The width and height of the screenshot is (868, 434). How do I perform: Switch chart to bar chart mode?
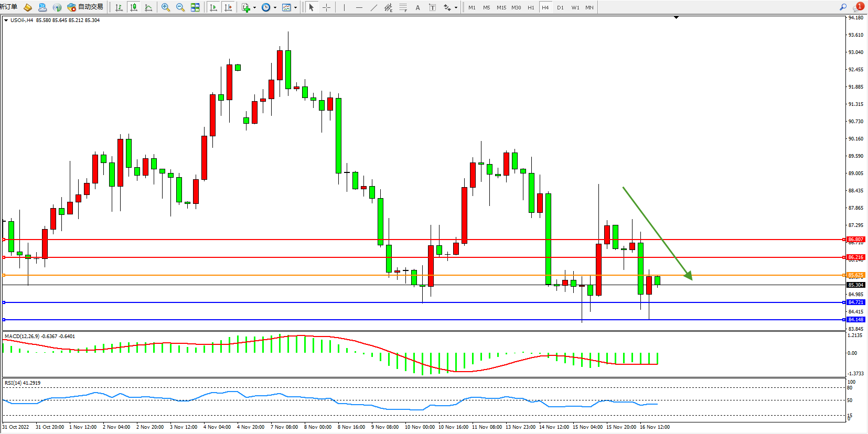pyautogui.click(x=119, y=7)
